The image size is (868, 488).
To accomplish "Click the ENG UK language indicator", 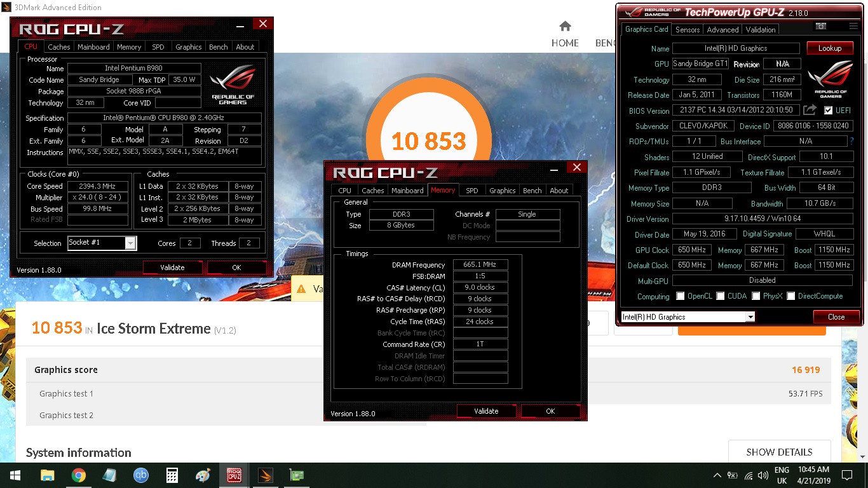I will (x=782, y=475).
